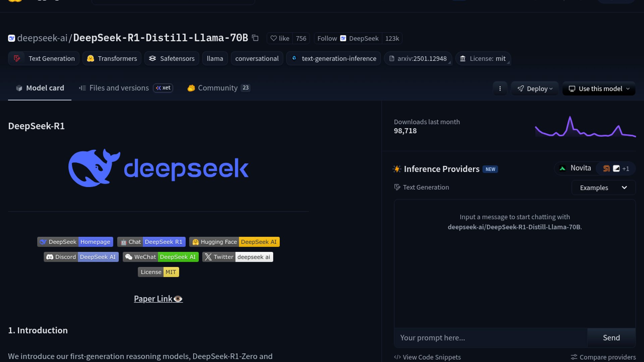Screen dimensions: 644x362
Task: Click the License: mit tag
Action: point(483,58)
